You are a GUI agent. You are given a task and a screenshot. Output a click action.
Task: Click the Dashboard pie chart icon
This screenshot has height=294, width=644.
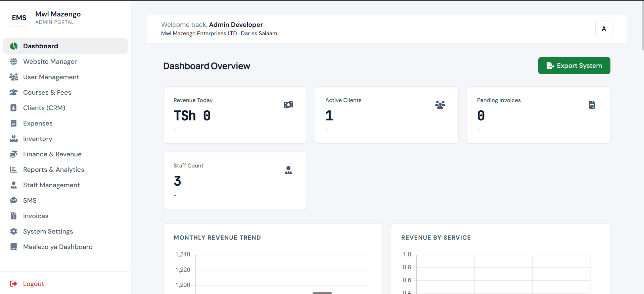tap(14, 46)
